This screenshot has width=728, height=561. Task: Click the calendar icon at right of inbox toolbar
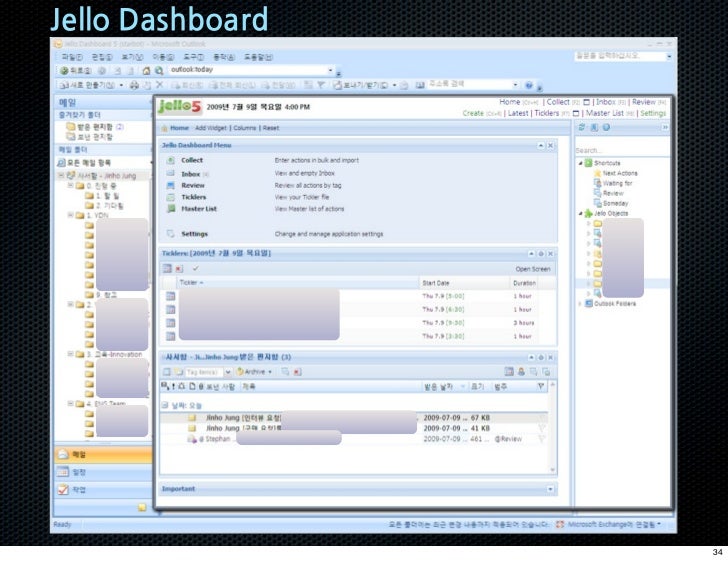509,372
